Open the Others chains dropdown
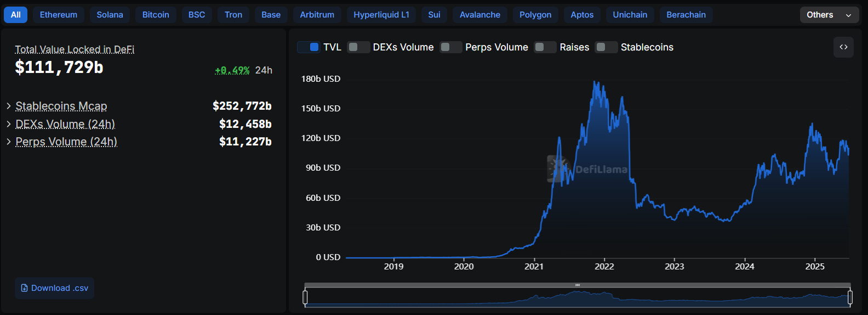Image resolution: width=868 pixels, height=315 pixels. click(x=829, y=15)
